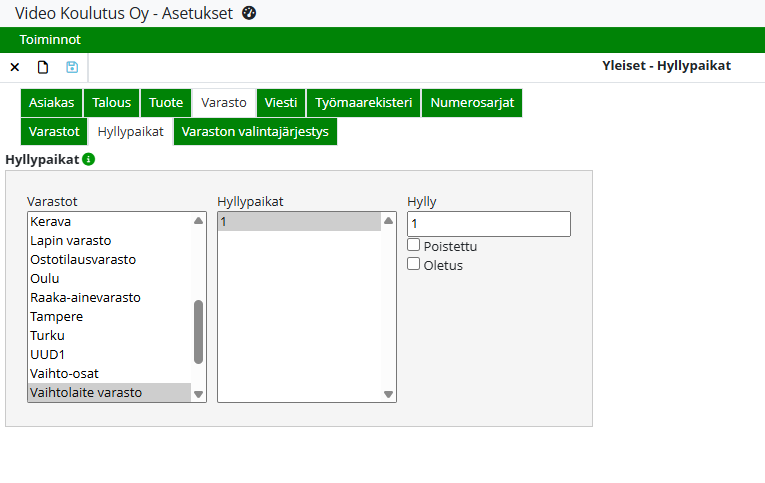Click the new document icon
Screen dimensions: 765x483
pos(43,67)
